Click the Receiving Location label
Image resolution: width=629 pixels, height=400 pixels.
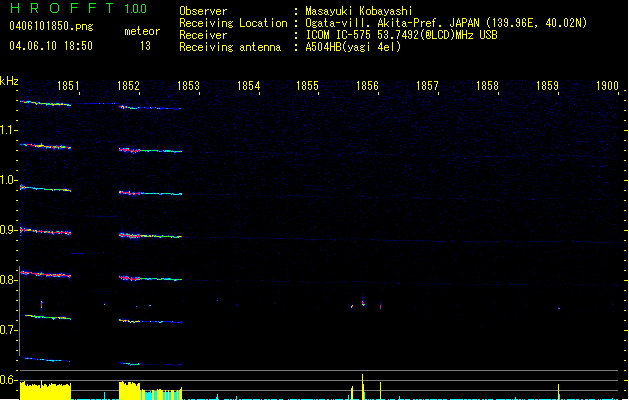coord(233,23)
